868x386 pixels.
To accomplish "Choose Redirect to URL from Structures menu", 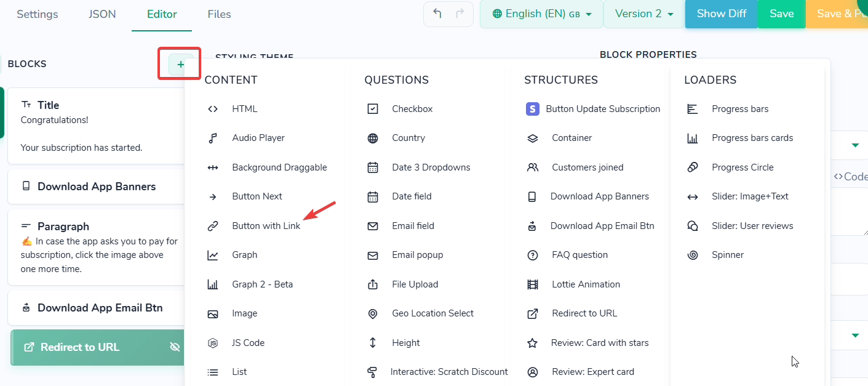I will 584,313.
